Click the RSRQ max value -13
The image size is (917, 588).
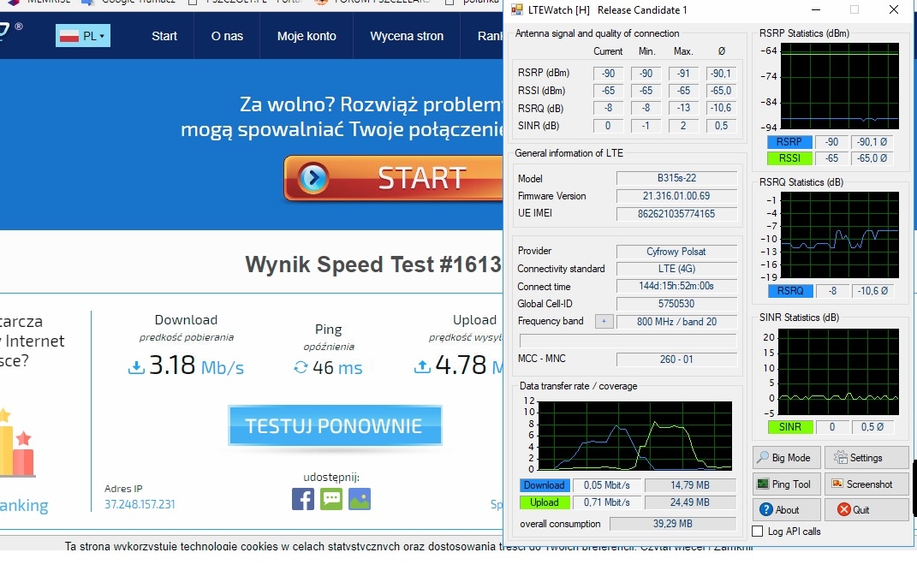(x=683, y=108)
